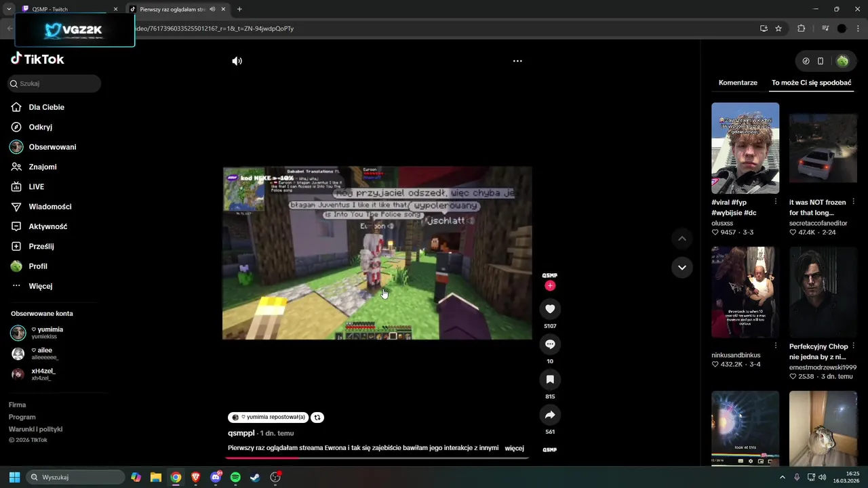Close the QSMP - Twitch tab
The height and width of the screenshot is (488, 868).
click(115, 9)
